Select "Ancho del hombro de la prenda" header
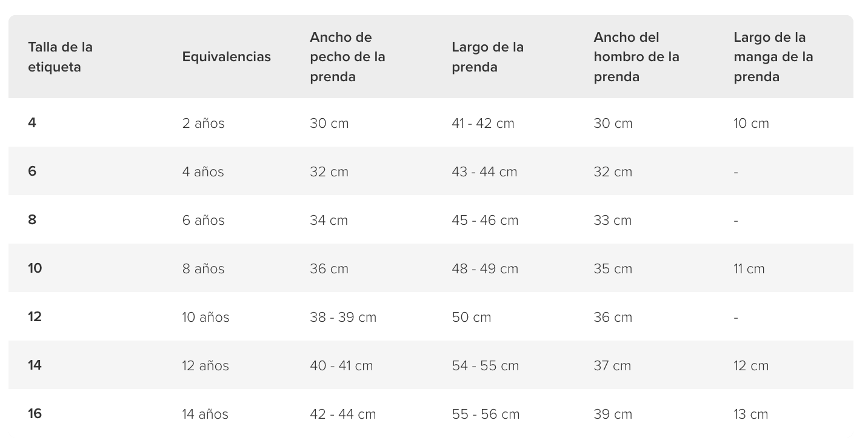 coord(636,57)
